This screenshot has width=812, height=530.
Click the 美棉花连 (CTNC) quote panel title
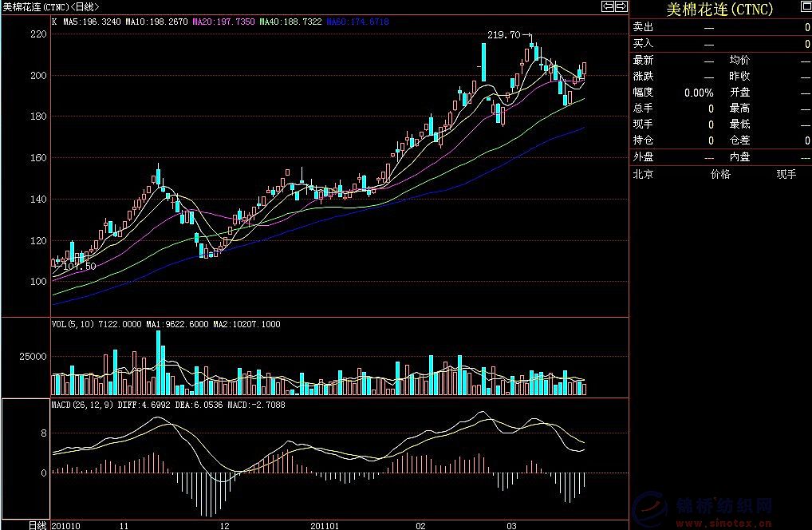point(719,9)
